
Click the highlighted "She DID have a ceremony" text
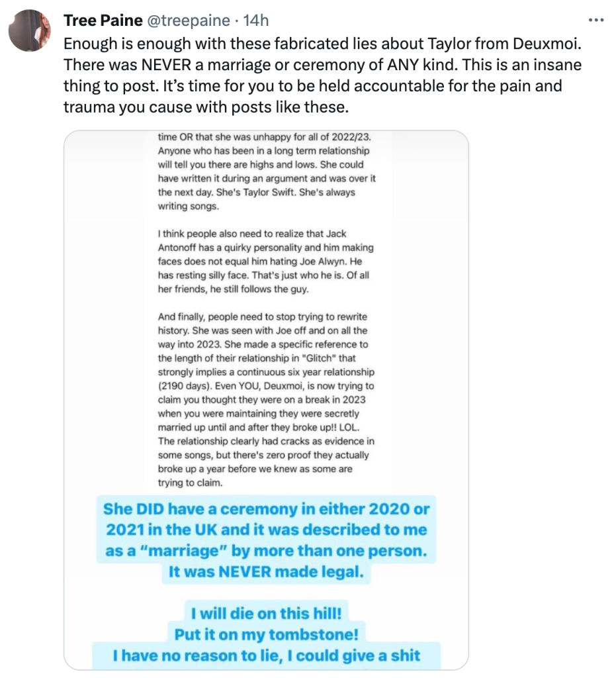point(266,510)
